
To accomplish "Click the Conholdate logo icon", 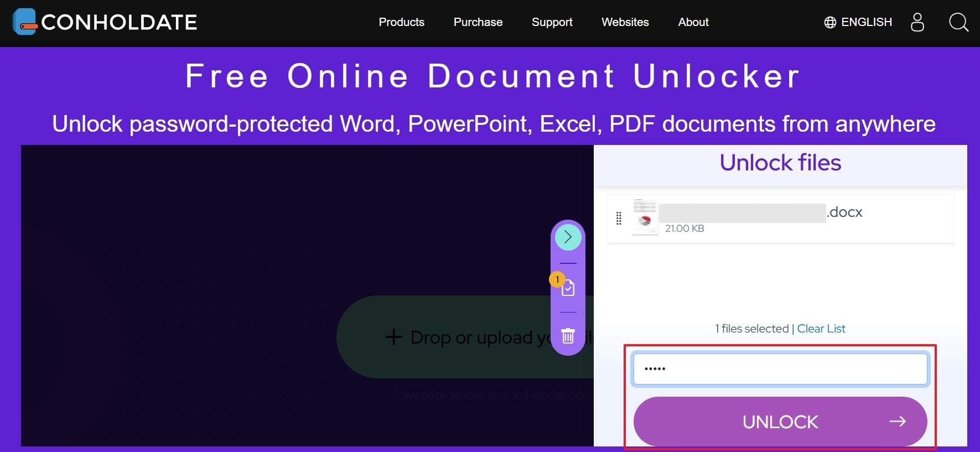I will click(x=24, y=22).
